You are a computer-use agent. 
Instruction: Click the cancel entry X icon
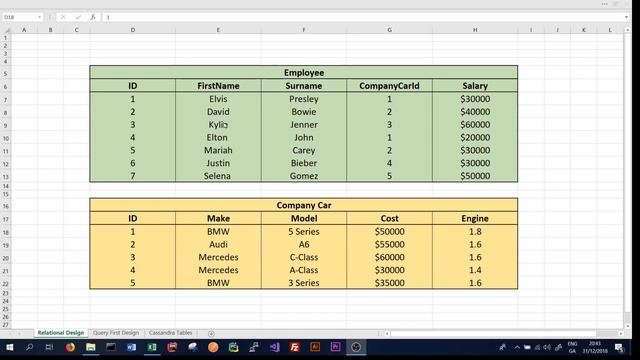tap(63, 17)
